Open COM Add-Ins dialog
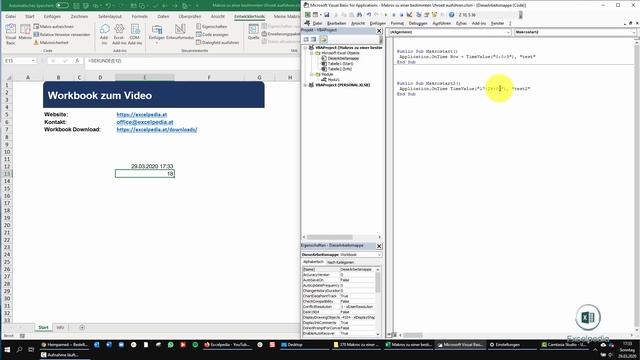640x360 pixels. (135, 34)
